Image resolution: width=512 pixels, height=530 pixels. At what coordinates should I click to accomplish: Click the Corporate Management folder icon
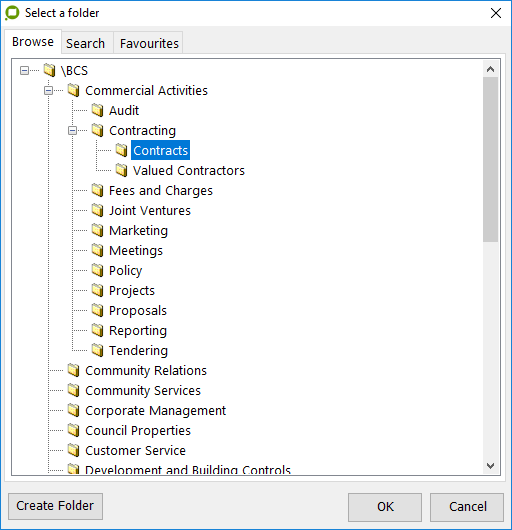coord(73,410)
